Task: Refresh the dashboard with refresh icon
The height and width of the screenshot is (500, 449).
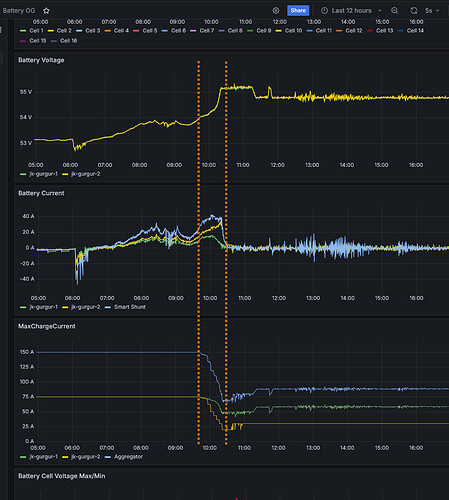Action: pos(414,11)
